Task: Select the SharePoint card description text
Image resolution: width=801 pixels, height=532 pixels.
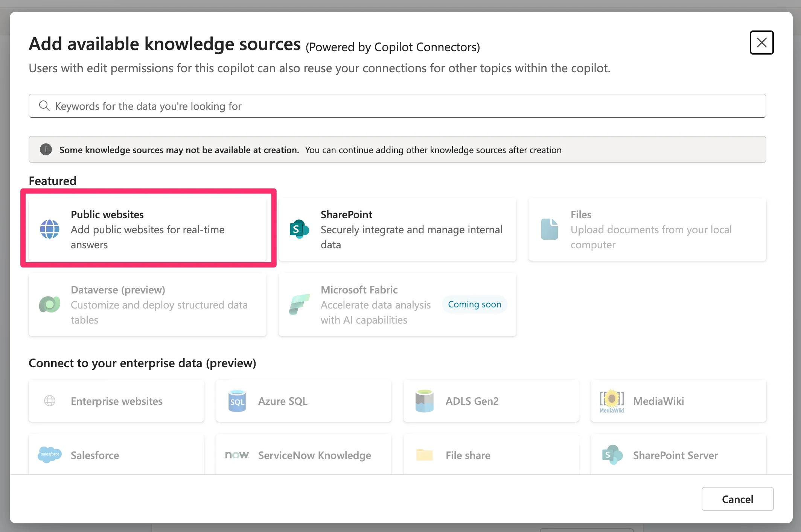Action: coord(411,237)
